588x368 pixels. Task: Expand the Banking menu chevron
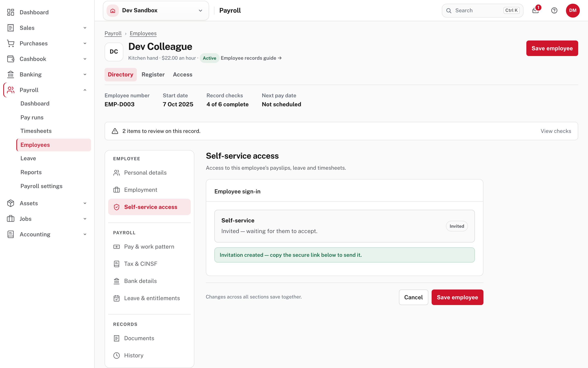point(85,74)
